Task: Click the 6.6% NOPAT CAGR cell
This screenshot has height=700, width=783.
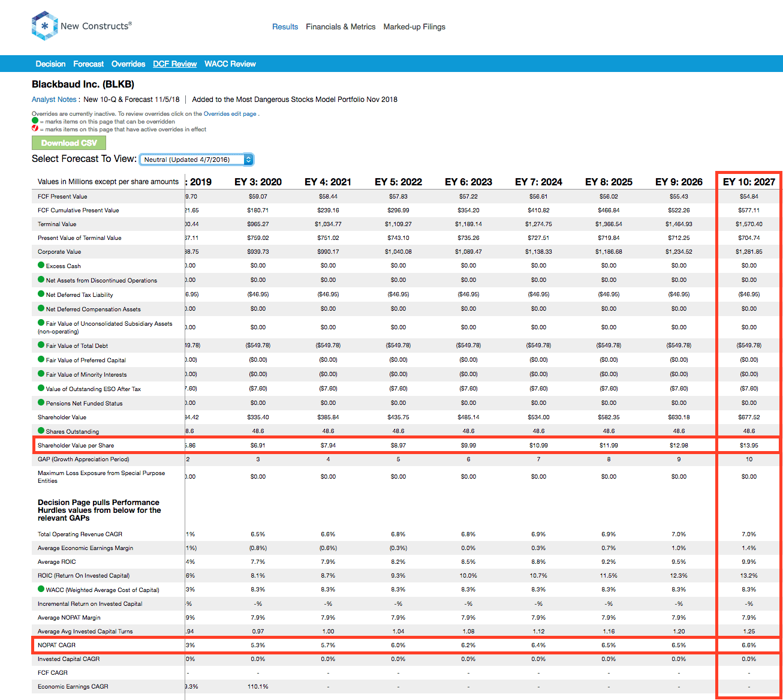Action: click(749, 645)
